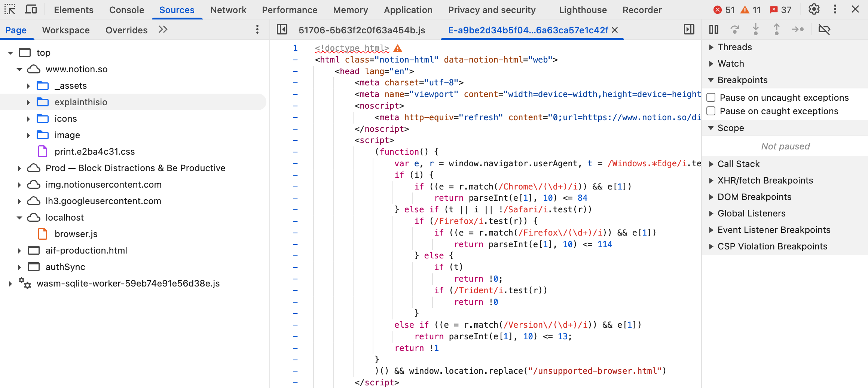Open the Lighthouse tab

(583, 10)
